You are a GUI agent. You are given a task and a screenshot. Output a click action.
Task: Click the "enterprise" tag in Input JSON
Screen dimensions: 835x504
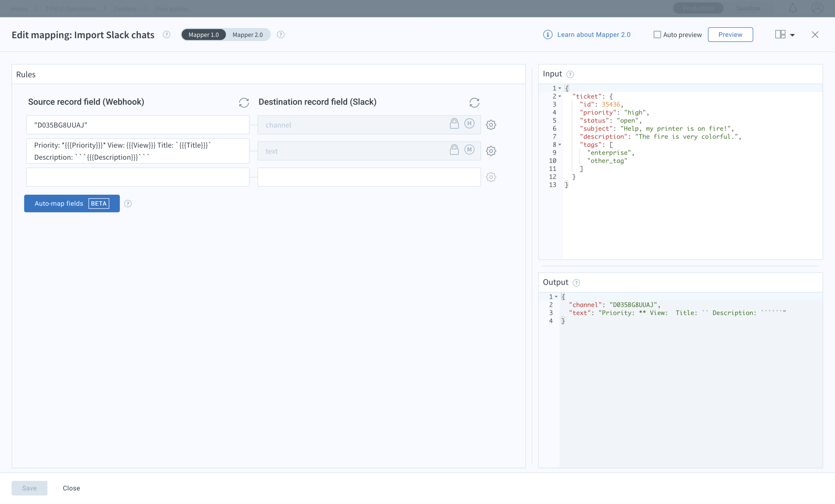(611, 153)
